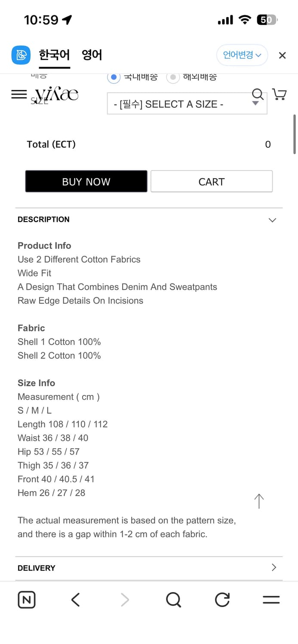298x644 pixels.
Task: Switch to the 한국어 tab
Action: (x=54, y=55)
